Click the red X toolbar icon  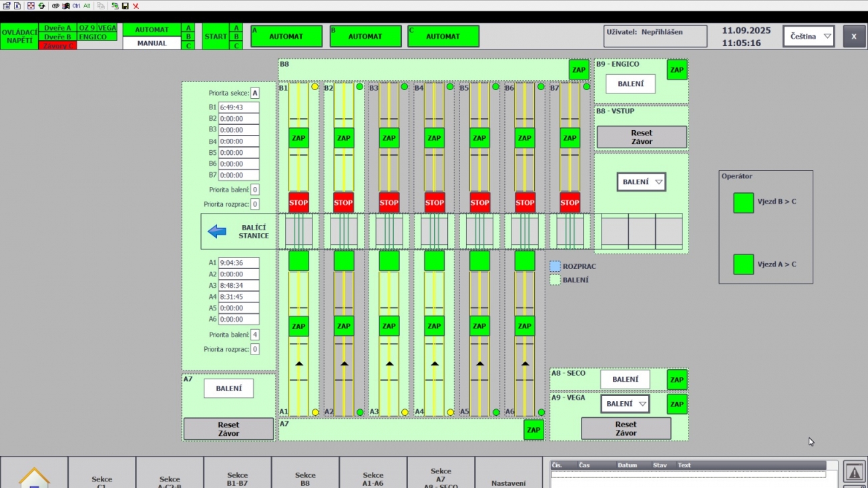pyautogui.click(x=136, y=5)
